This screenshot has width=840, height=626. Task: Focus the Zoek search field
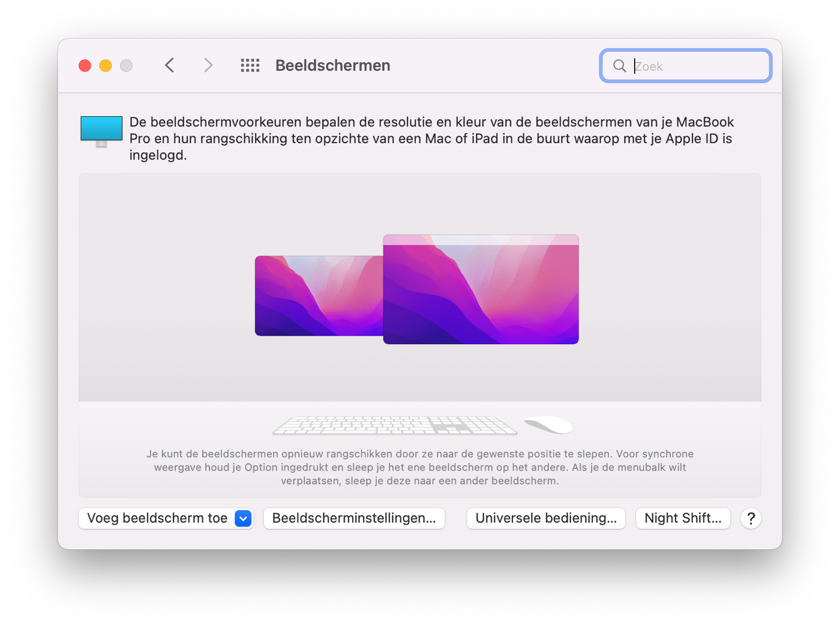685,66
